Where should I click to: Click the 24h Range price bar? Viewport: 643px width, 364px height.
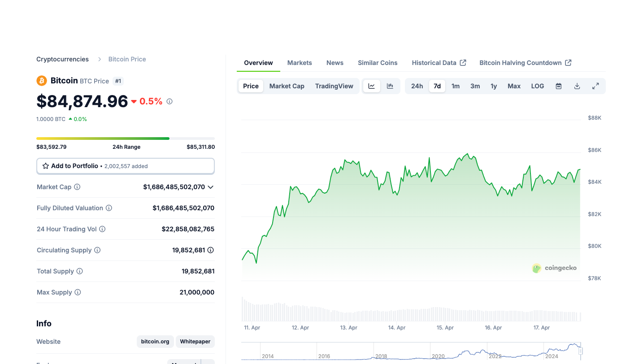126,138
